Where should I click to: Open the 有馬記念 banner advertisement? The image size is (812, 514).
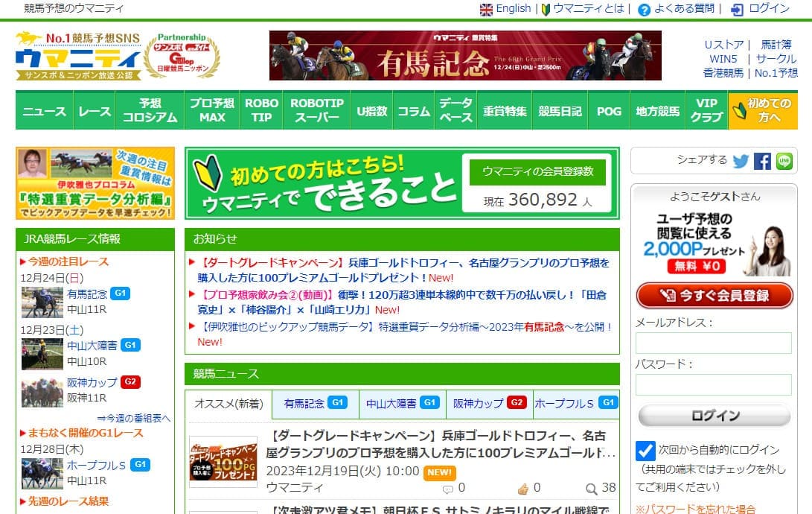pos(465,55)
